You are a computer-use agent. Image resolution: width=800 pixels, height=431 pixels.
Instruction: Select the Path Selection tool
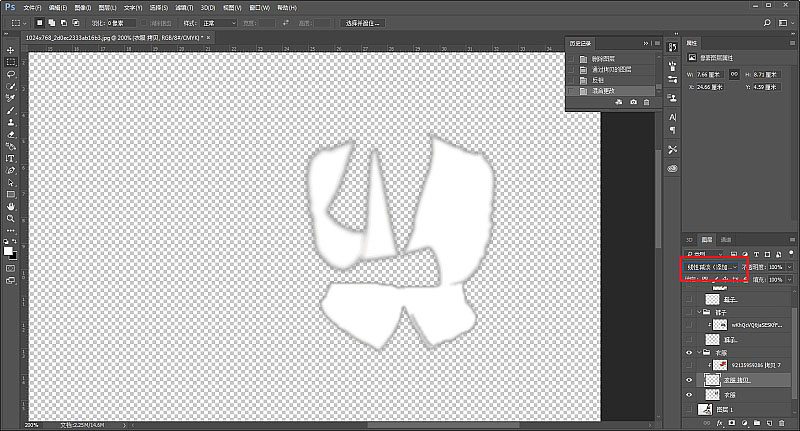[x=10, y=183]
